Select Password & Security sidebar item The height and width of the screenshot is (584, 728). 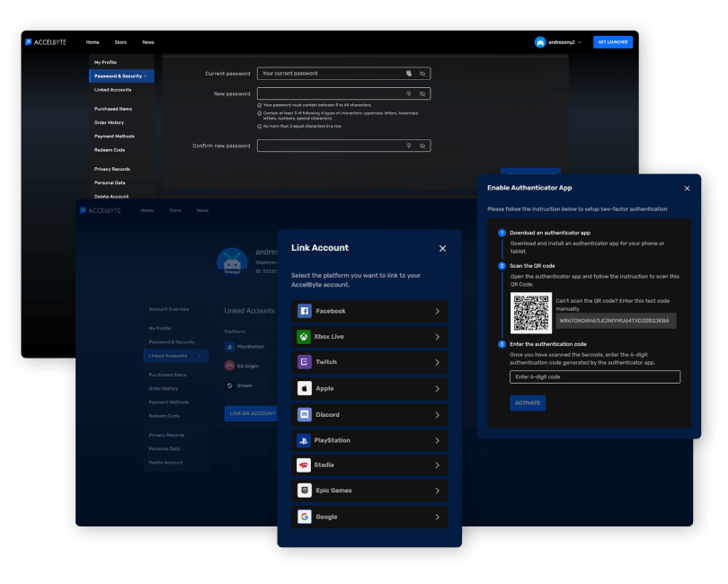(121, 76)
